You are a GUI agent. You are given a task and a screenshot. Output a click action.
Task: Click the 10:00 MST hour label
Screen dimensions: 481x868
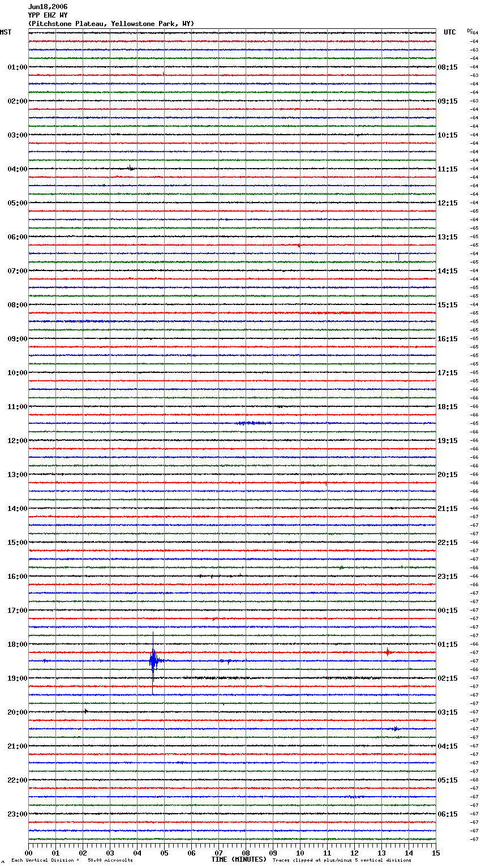18,373
